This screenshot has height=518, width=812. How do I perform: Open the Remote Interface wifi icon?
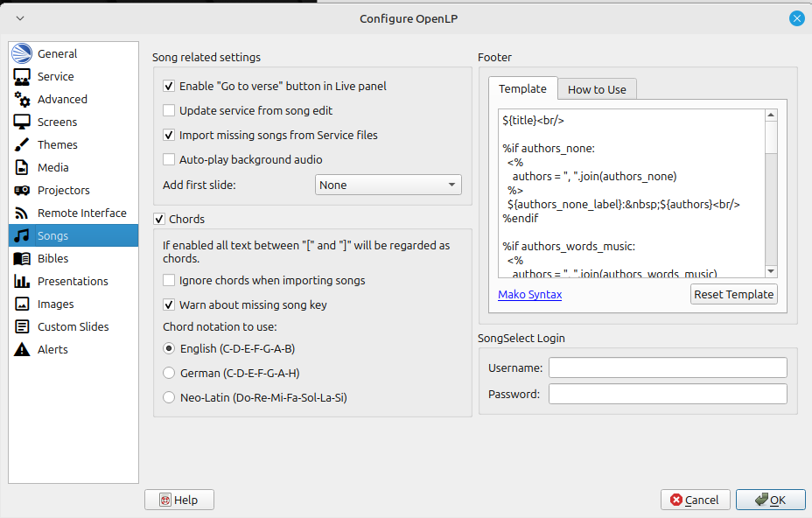click(x=23, y=213)
